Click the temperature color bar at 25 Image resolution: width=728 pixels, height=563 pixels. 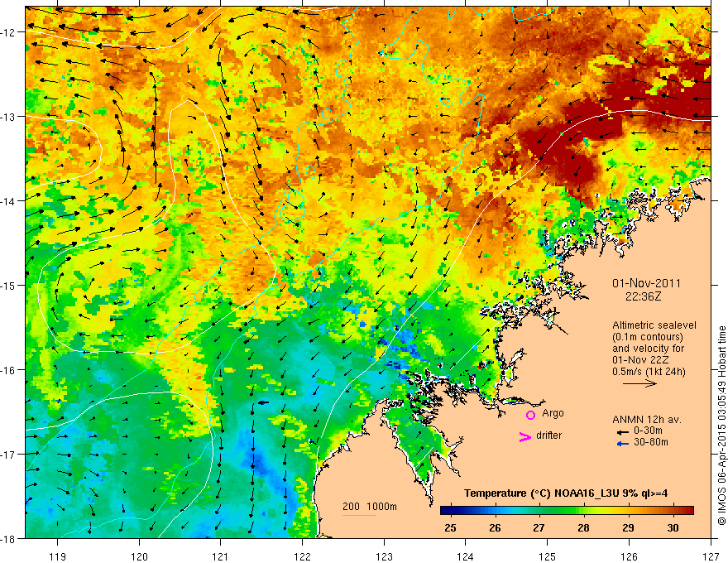tap(450, 511)
